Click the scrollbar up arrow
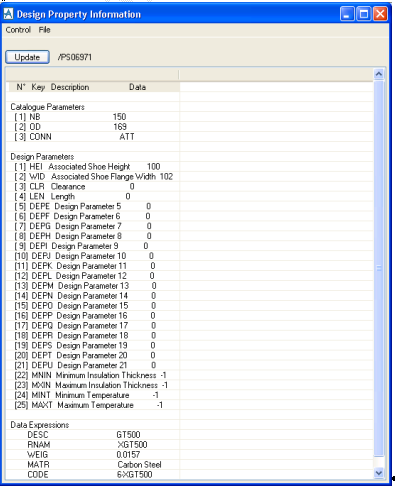The width and height of the screenshot is (395, 489). (379, 74)
